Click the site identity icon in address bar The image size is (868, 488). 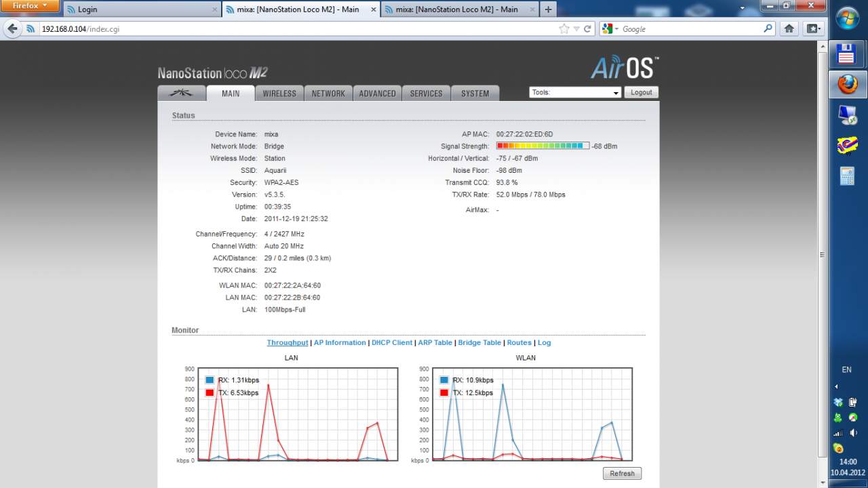[x=31, y=29]
